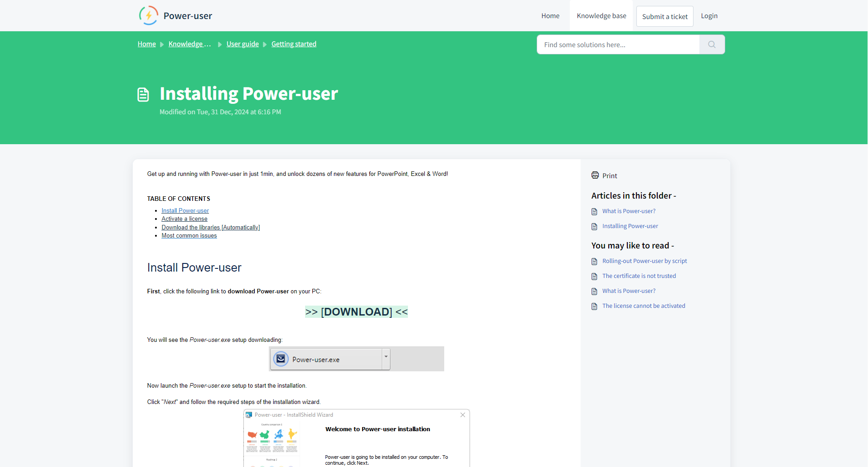The width and height of the screenshot is (868, 467).
Task: Click the search magnifier icon
Action: (x=711, y=44)
